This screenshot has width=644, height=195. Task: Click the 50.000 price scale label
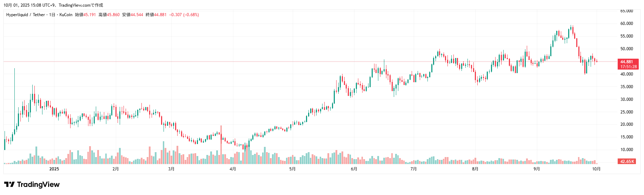click(626, 49)
